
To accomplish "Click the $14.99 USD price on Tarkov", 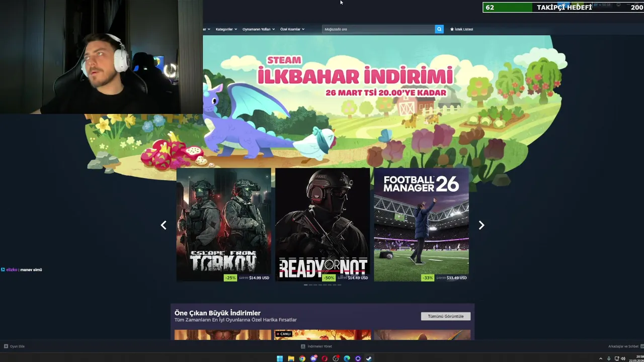I will tap(259, 278).
